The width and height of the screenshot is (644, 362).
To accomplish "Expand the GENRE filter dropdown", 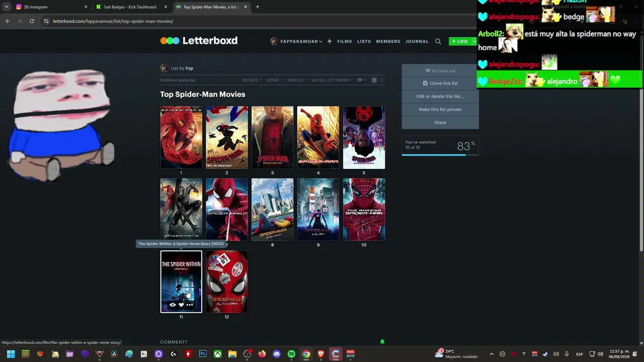I will point(275,80).
